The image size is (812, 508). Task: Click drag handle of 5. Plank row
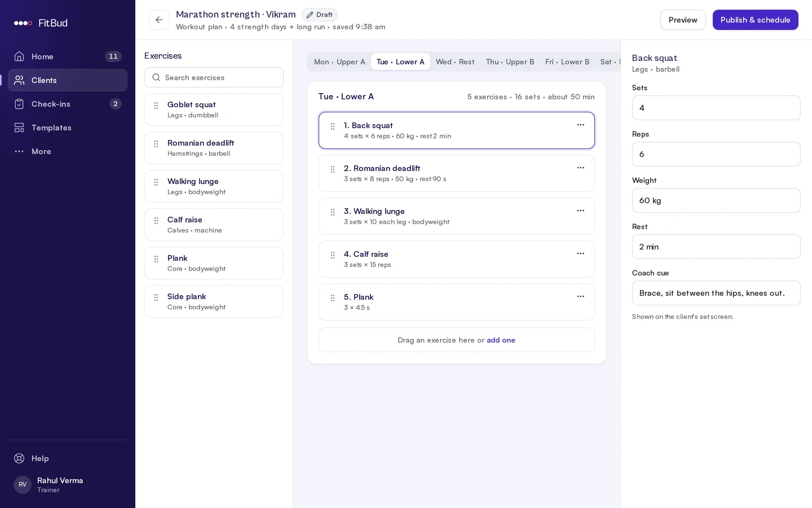tap(333, 298)
